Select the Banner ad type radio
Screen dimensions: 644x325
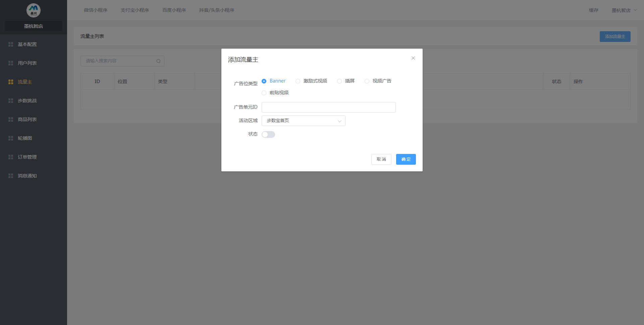[264, 81]
